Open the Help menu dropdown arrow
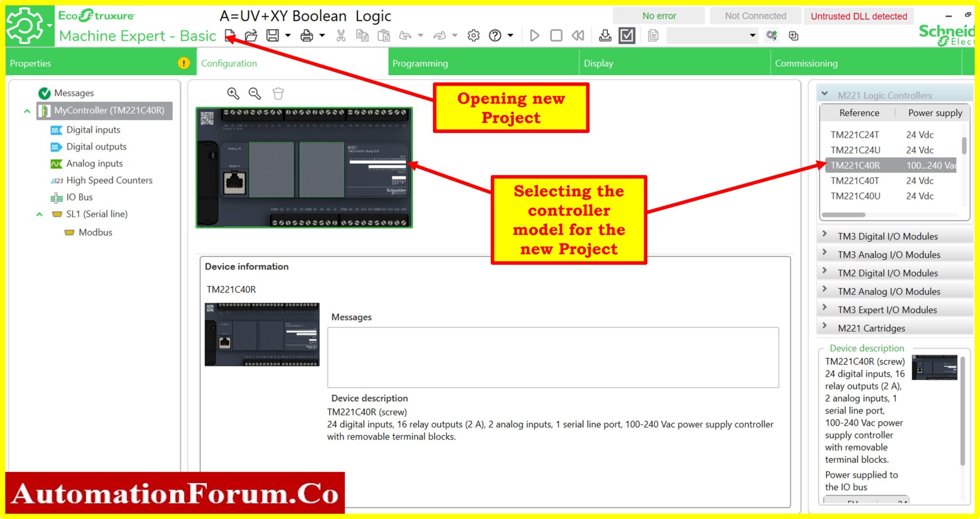Screen dimensions: 980x519 (x=510, y=35)
